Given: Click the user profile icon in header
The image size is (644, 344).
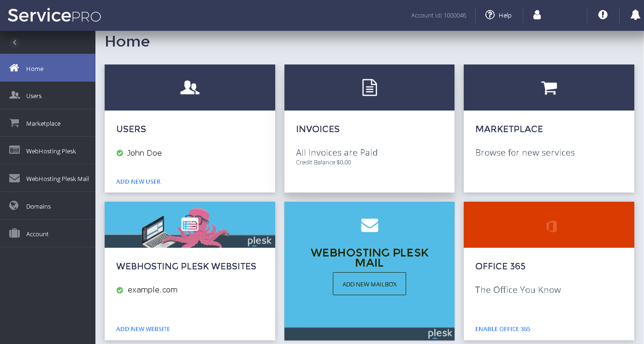Looking at the screenshot, I should click(x=537, y=15).
